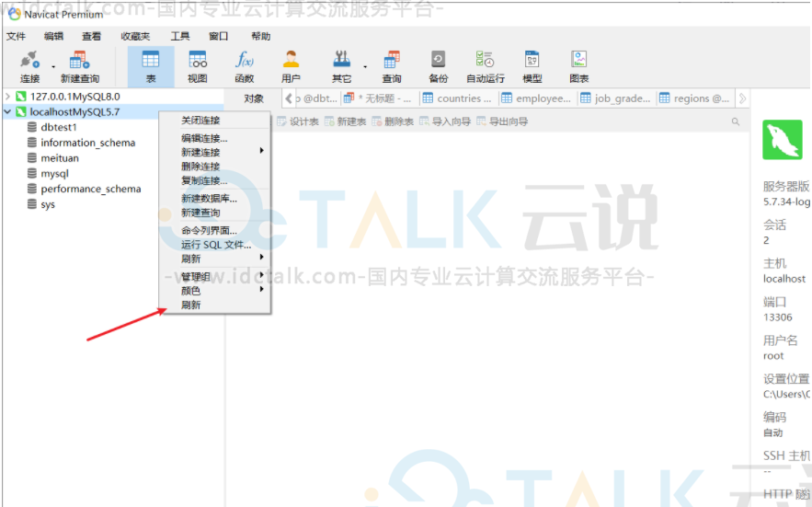The width and height of the screenshot is (812, 507).
Task: Choose 新建数据库... in context menu
Action: click(214, 199)
